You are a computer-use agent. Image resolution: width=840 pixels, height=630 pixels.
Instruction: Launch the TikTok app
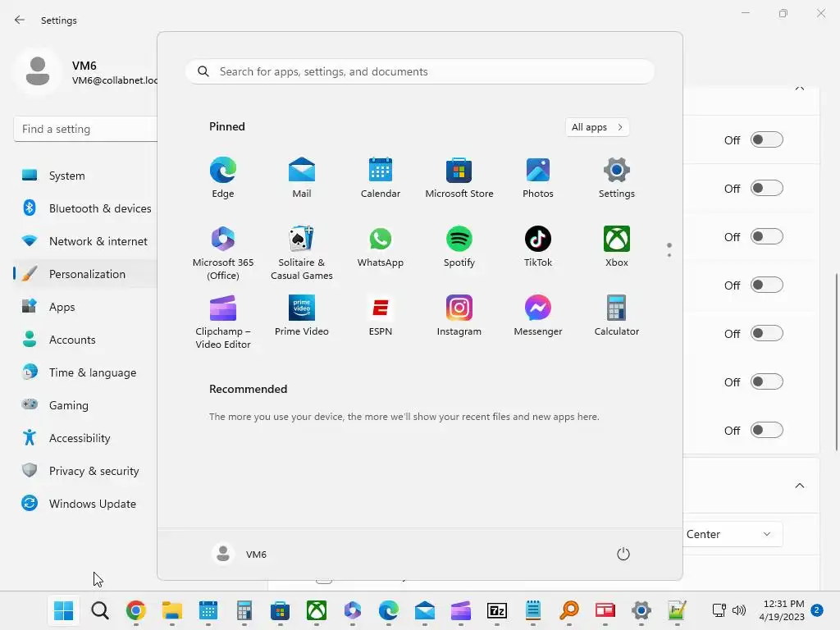[538, 247]
